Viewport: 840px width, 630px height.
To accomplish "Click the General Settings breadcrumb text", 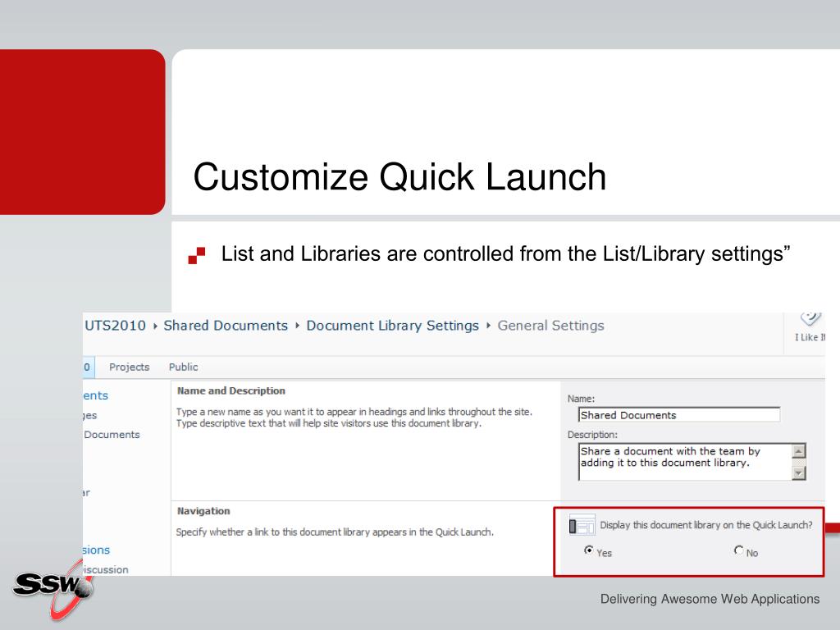I will click(550, 326).
